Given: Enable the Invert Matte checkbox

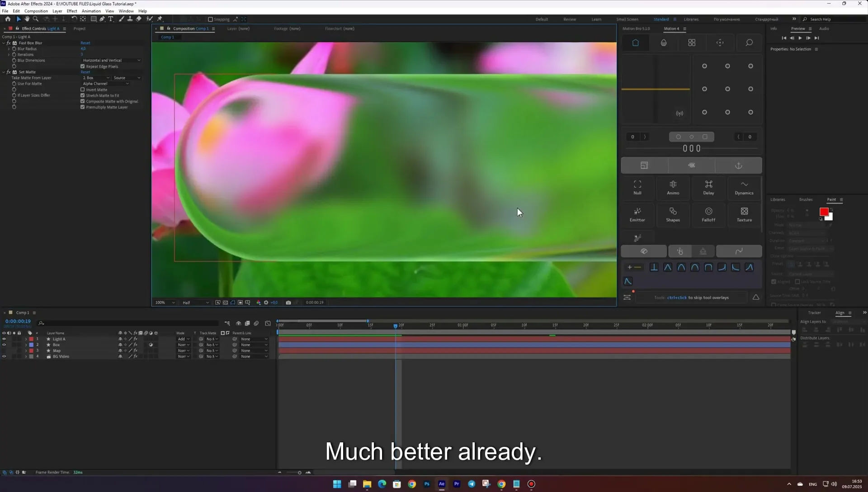Looking at the screenshot, I should pos(83,90).
